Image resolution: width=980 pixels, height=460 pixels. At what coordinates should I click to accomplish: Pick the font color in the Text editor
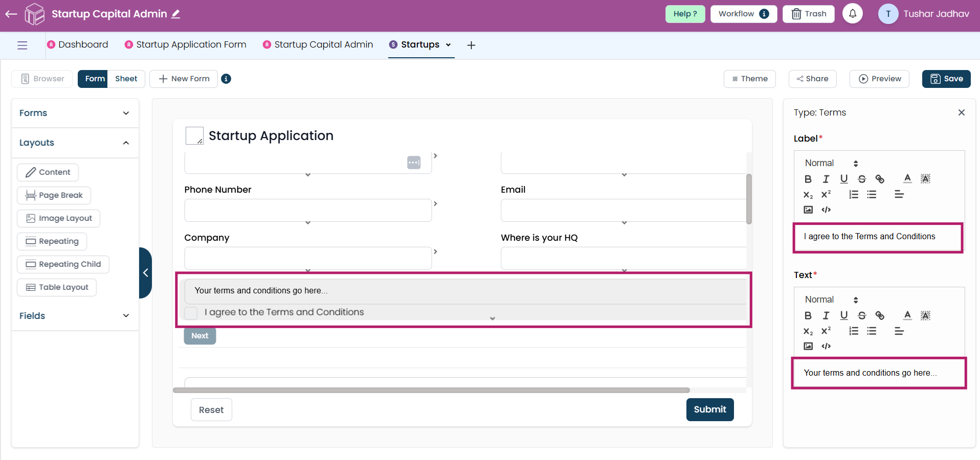pyautogui.click(x=907, y=315)
